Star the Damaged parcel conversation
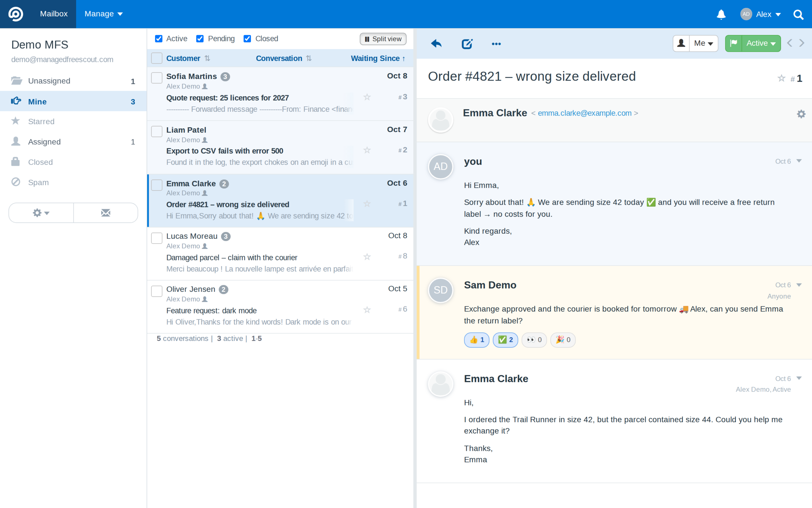 click(x=367, y=257)
